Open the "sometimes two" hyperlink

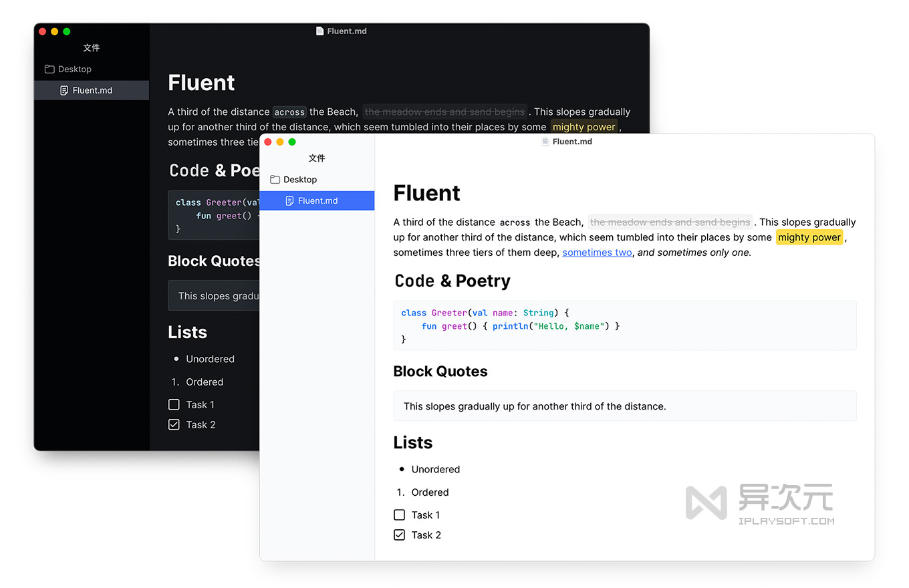597,252
